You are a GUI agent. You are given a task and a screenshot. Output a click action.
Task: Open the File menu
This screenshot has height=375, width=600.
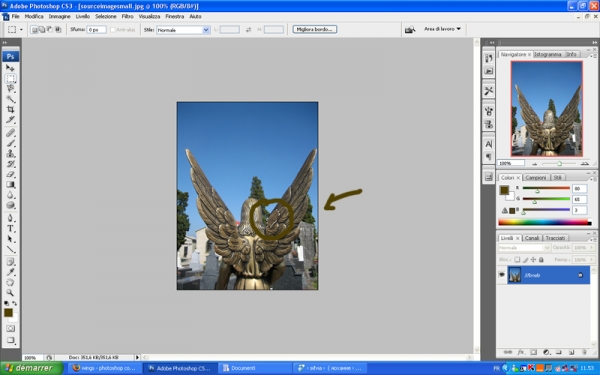pyautogui.click(x=16, y=16)
